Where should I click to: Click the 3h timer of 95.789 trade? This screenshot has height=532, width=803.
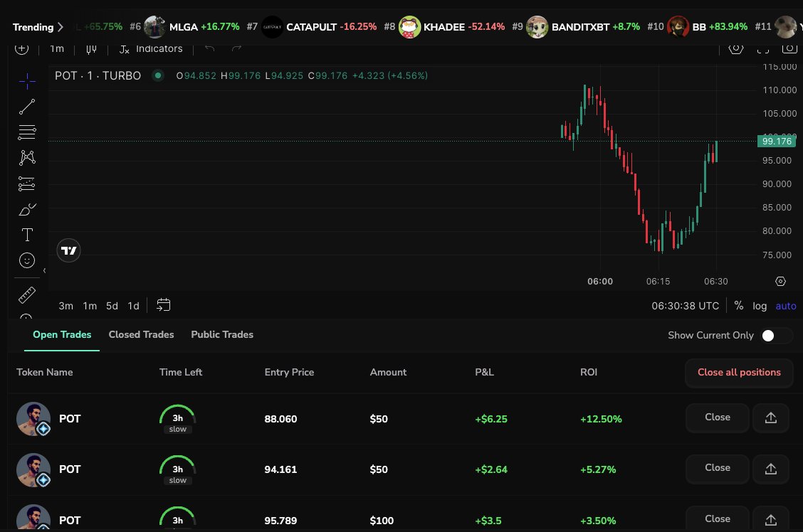(x=178, y=518)
